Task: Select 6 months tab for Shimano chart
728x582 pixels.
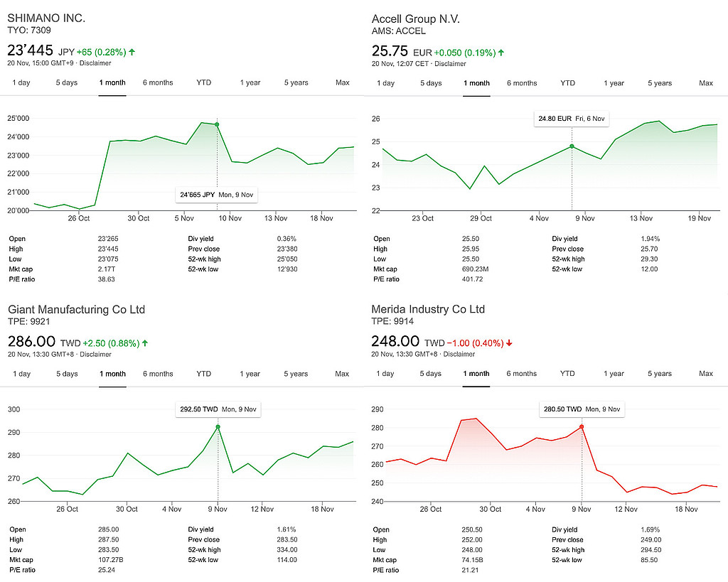Action: (158, 82)
